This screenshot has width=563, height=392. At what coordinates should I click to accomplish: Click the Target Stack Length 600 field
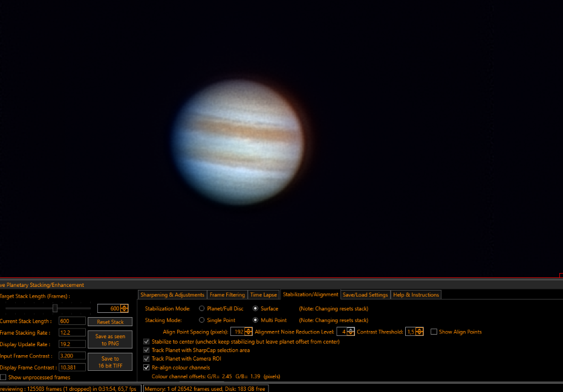(x=109, y=308)
